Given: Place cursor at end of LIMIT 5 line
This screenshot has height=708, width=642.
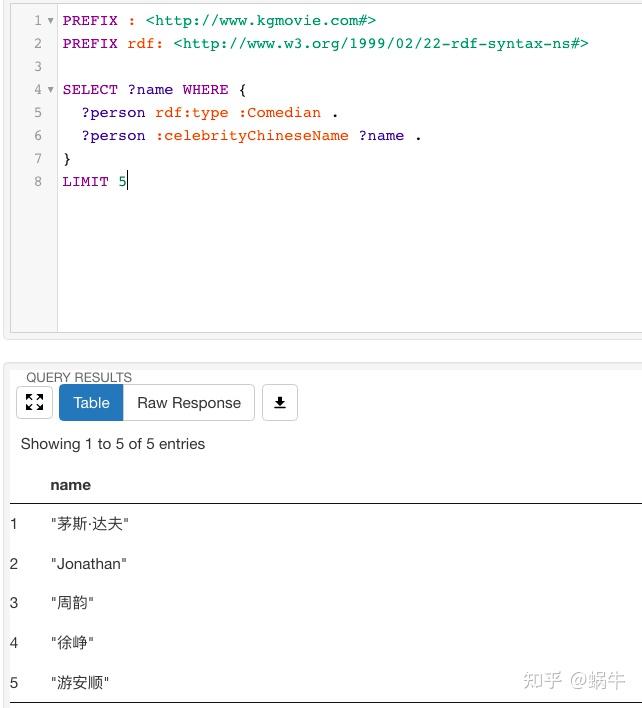Looking at the screenshot, I should click(128, 181).
